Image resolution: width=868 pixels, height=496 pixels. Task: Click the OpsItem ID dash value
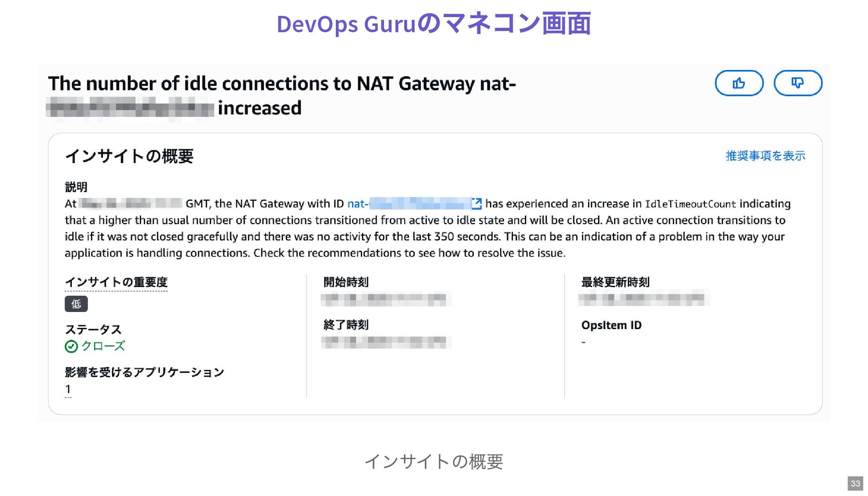584,342
